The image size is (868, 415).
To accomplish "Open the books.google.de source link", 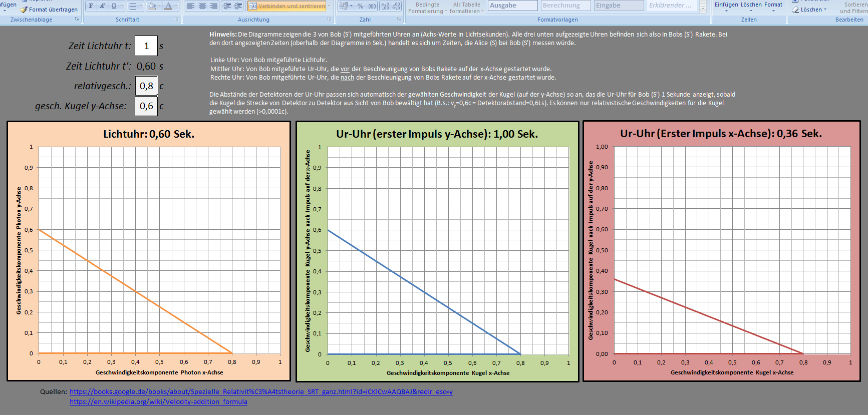I will pyautogui.click(x=261, y=392).
